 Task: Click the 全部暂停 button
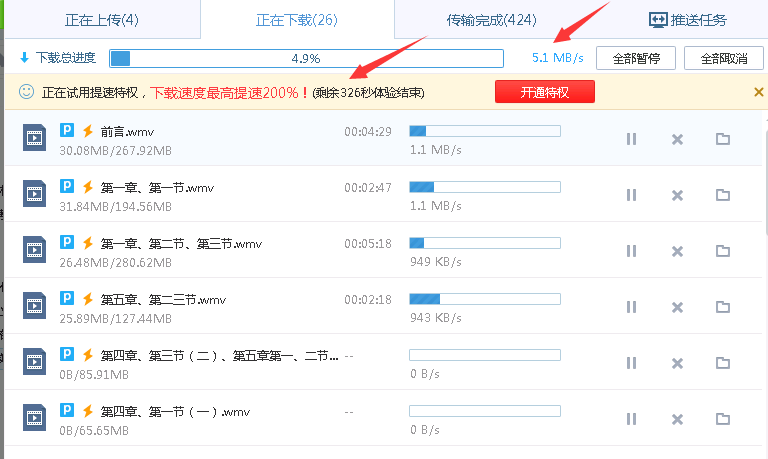coord(636,58)
